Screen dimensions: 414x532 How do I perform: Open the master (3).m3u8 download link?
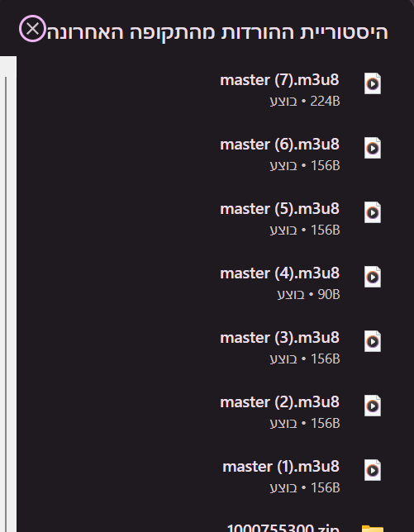(x=279, y=338)
